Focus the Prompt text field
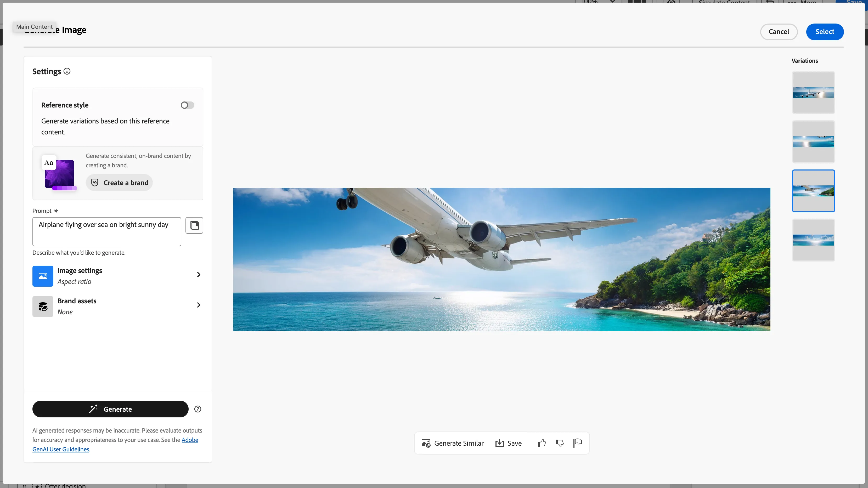 pos(107,232)
